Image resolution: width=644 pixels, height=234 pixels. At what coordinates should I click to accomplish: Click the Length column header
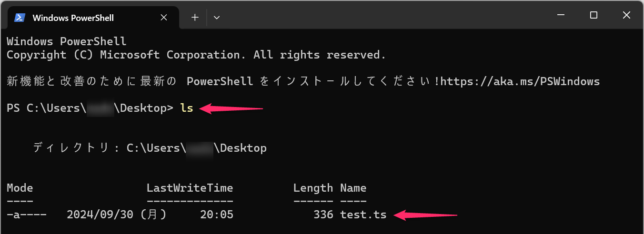click(x=313, y=188)
